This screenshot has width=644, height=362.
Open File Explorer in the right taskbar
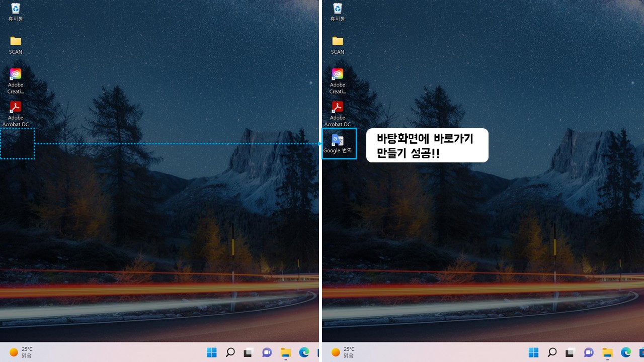pos(608,352)
